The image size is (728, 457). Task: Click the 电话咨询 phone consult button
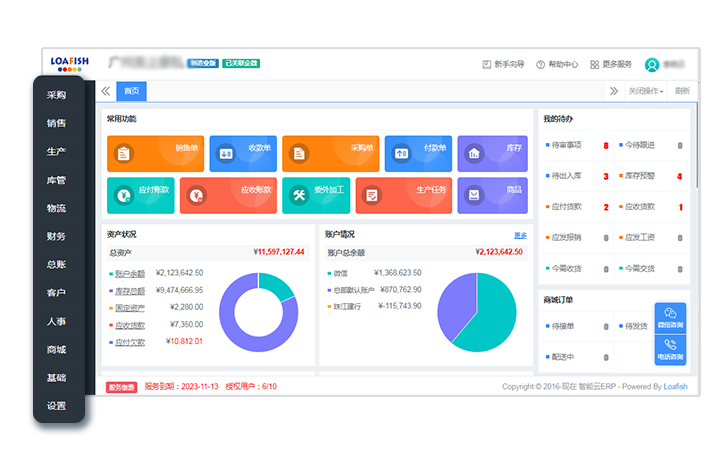[x=670, y=350]
